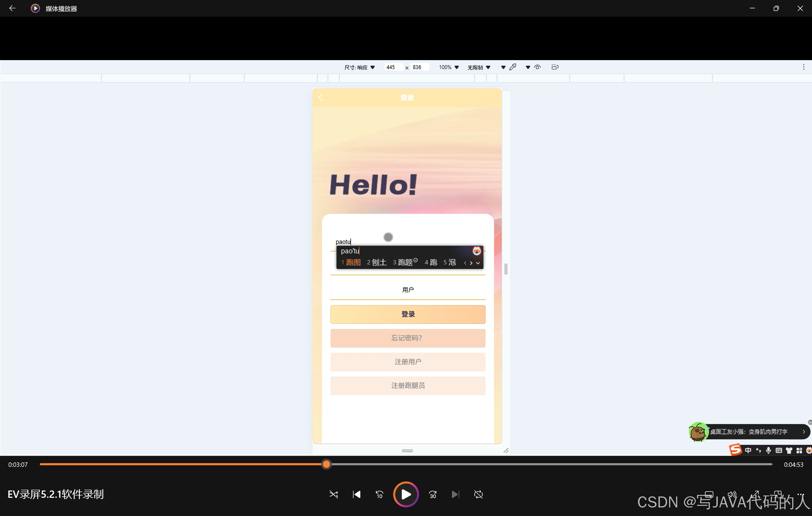The image size is (812, 516).
Task: Click the 忘记密码? button
Action: click(x=408, y=338)
